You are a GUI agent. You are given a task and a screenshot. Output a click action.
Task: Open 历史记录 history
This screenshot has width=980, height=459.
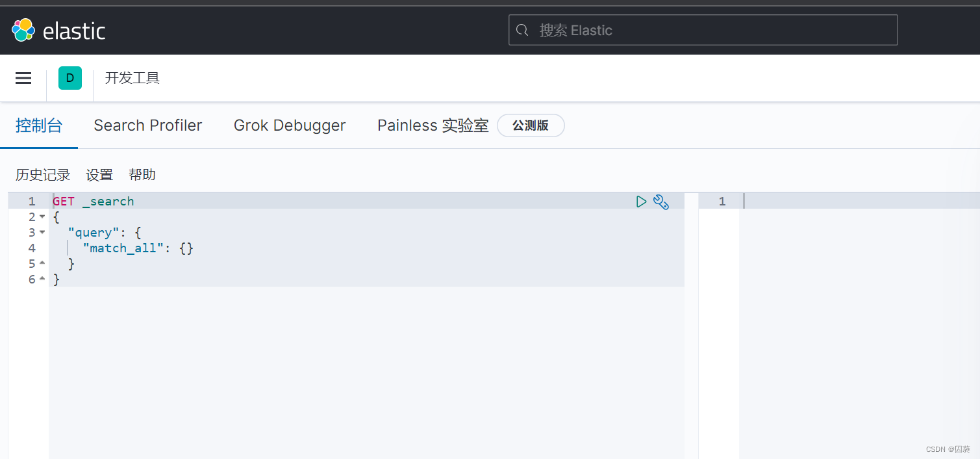click(43, 175)
